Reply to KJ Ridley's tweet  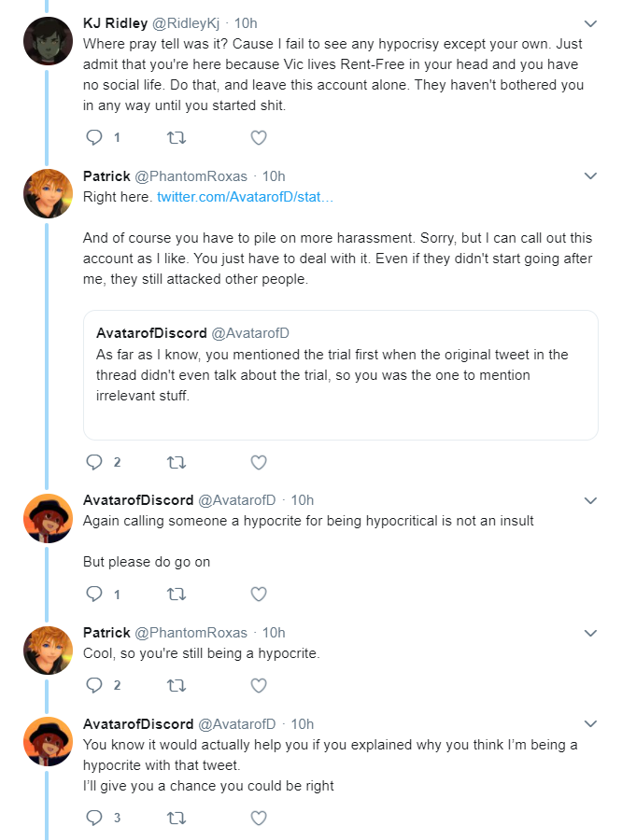pos(94,138)
